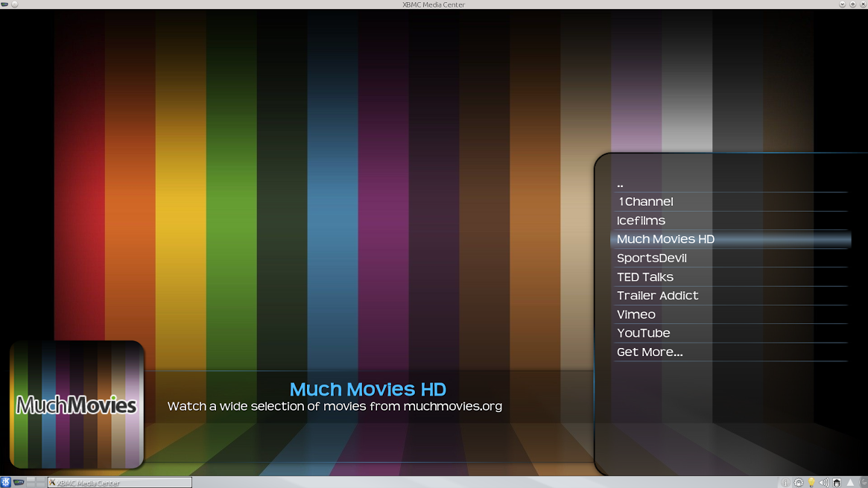Open the virtual desktop pager
Image resolution: width=868 pixels, height=488 pixels.
click(x=36, y=483)
